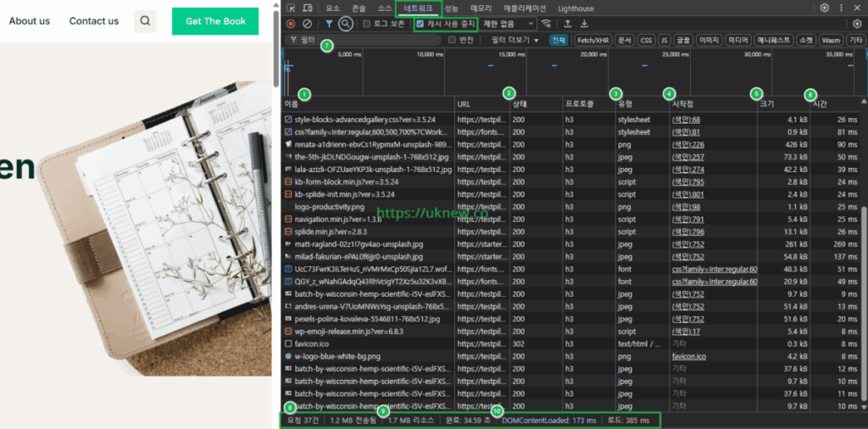Click the import HAR upload icon
Image resolution: width=868 pixels, height=429 pixels.
(567, 24)
